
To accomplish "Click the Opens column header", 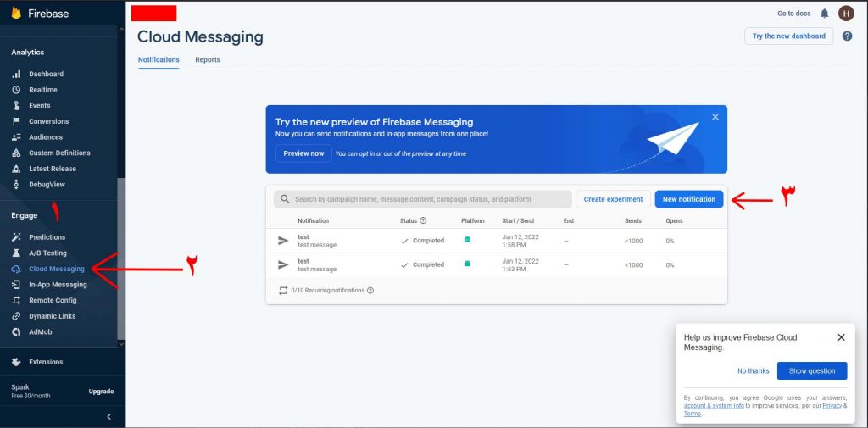I will pyautogui.click(x=674, y=220).
